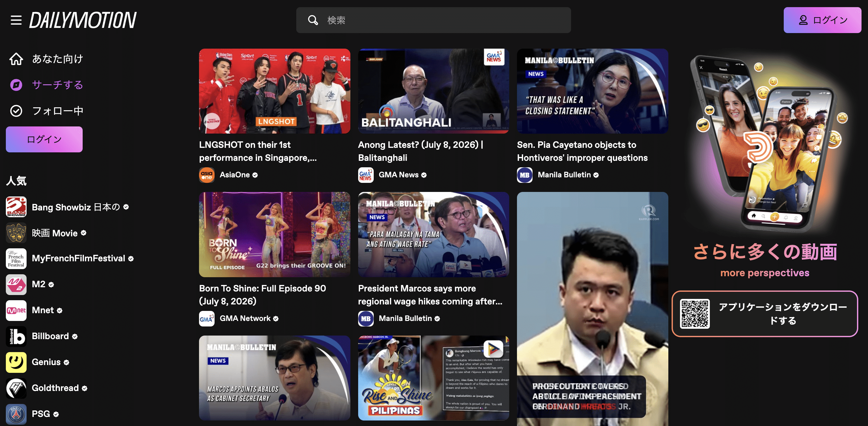868x426 pixels.
Task: Open Genius smiley channel icon
Action: tap(16, 362)
